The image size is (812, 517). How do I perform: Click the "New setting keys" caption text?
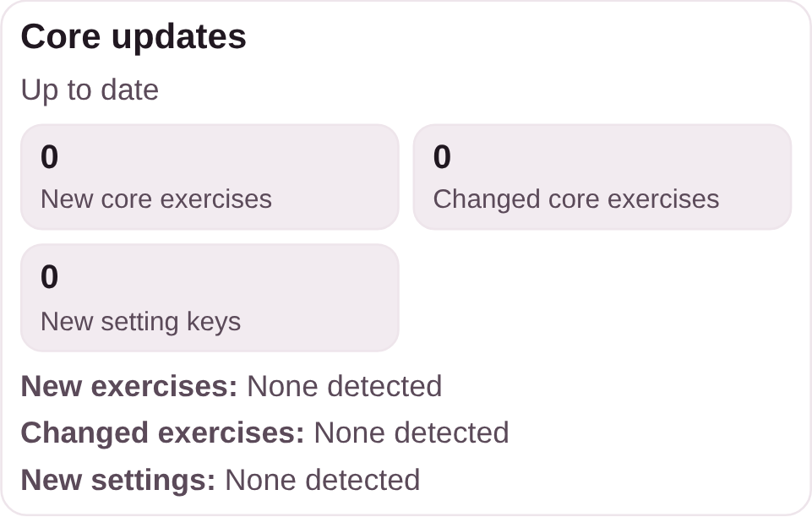pyautogui.click(x=140, y=322)
